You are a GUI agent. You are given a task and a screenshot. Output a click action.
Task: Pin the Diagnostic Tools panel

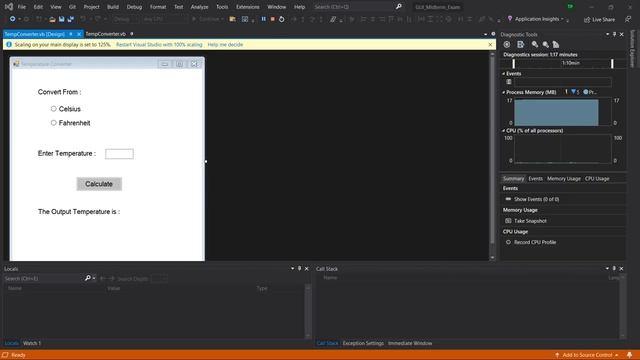pos(614,34)
